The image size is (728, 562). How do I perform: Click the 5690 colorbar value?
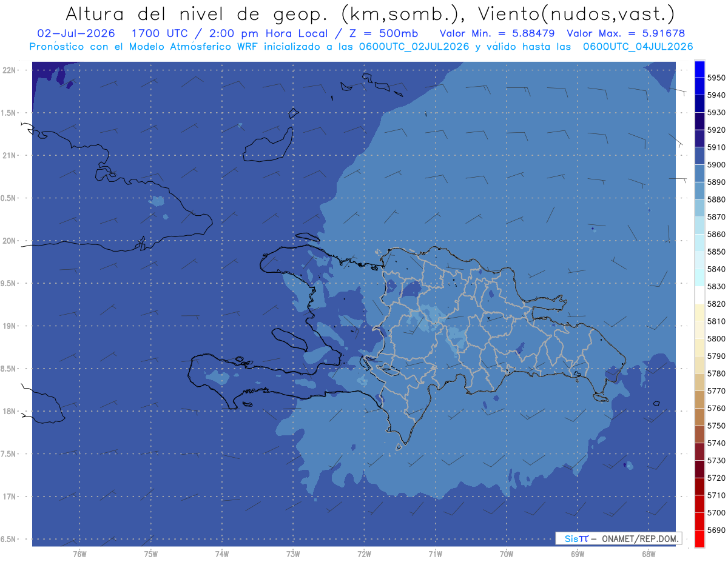[x=716, y=530]
